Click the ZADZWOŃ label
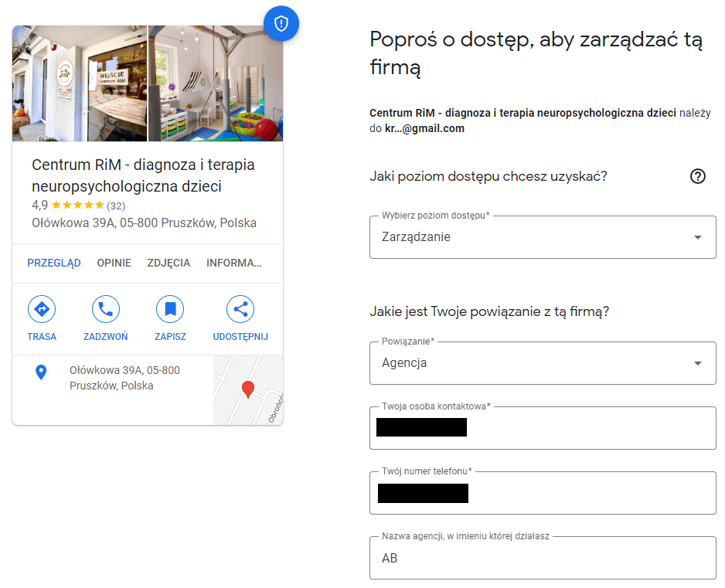 [x=105, y=337]
